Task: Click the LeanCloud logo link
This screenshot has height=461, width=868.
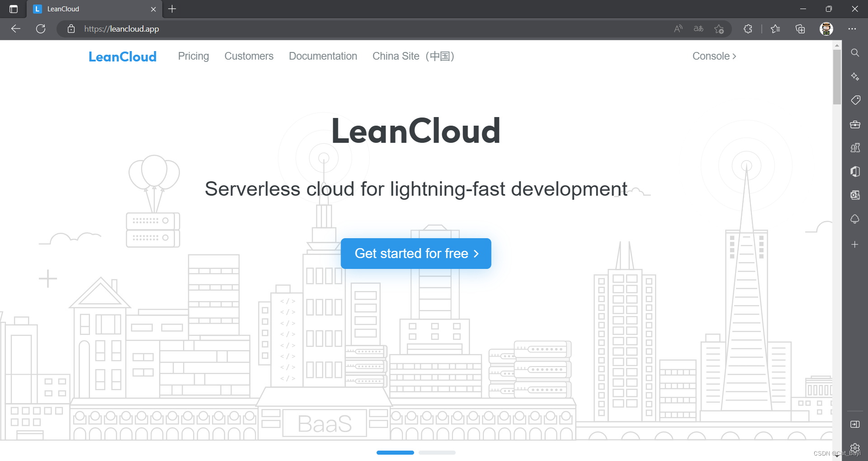Action: (x=123, y=56)
